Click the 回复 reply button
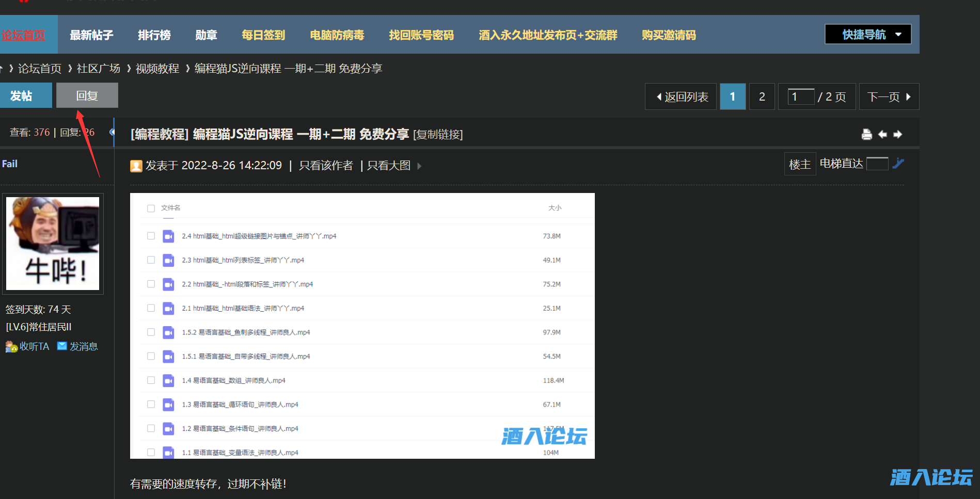Screen dimensions: 980x499 coord(87,95)
